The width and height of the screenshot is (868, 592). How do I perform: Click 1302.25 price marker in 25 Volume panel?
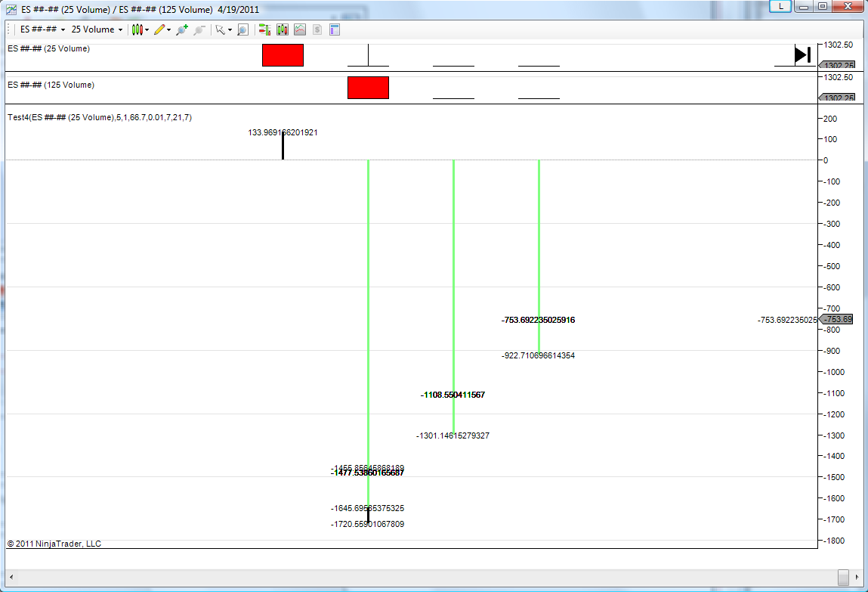(x=837, y=65)
